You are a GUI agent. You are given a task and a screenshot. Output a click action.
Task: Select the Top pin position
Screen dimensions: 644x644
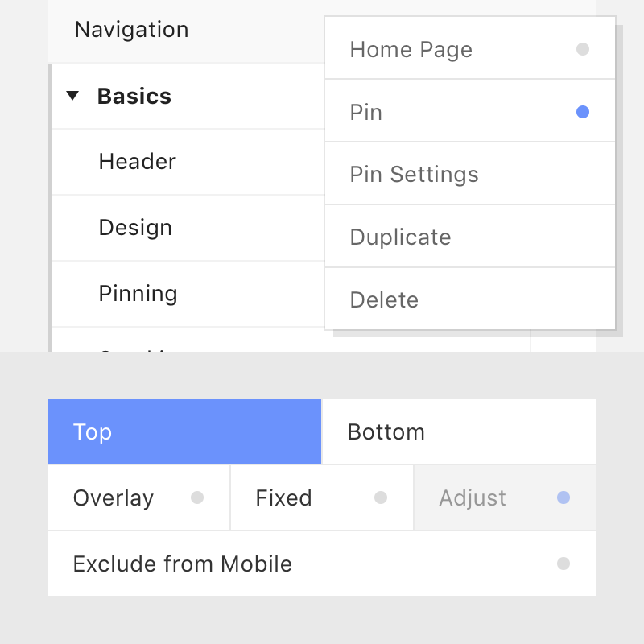[x=184, y=431]
